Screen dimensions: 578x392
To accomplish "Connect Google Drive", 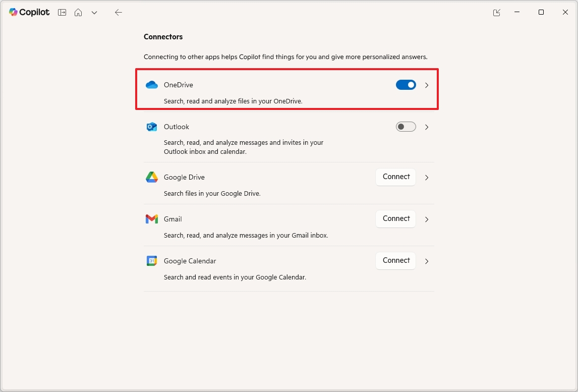I will tap(395, 177).
